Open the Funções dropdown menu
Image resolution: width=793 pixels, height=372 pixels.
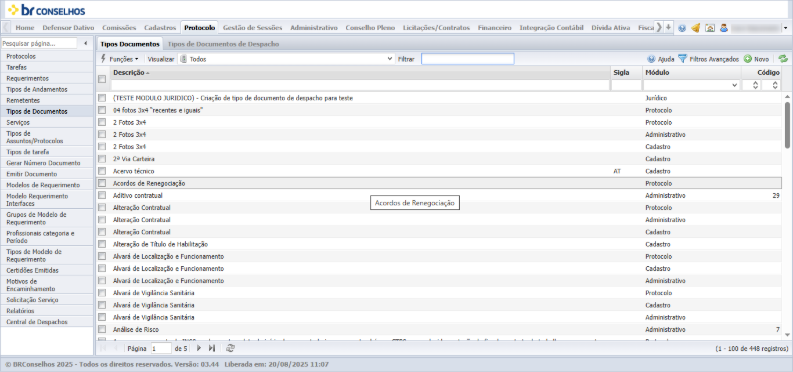coord(120,59)
